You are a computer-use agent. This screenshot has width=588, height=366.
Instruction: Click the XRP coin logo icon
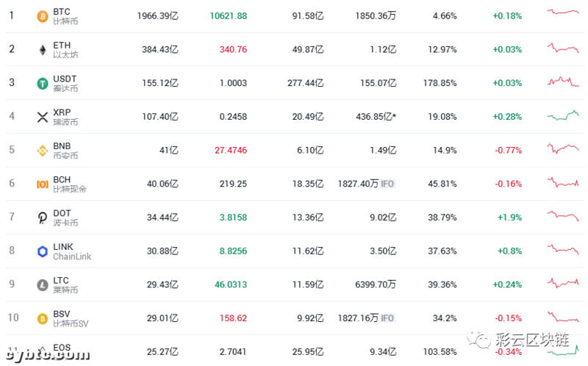point(43,117)
